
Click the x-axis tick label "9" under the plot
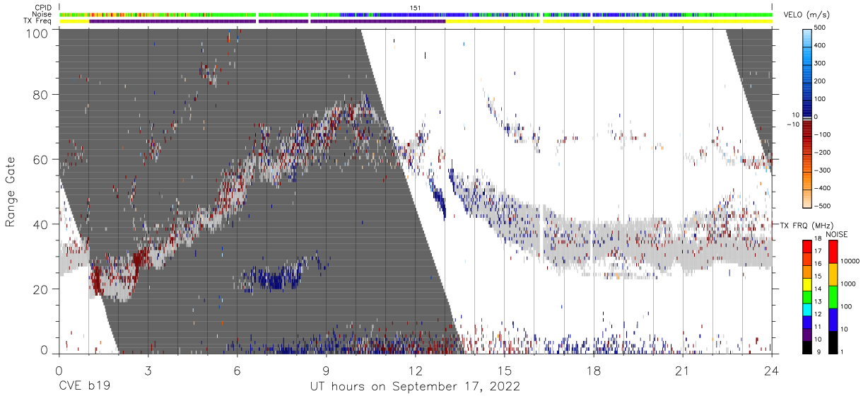click(326, 371)
